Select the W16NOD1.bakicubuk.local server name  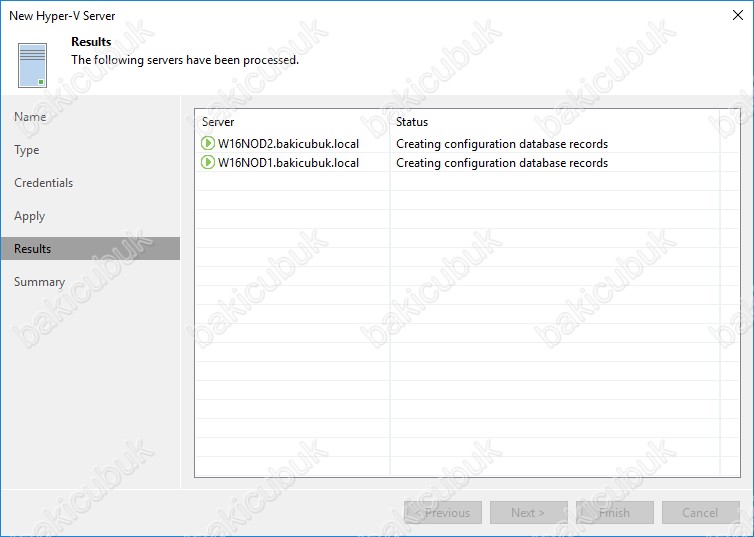click(289, 163)
